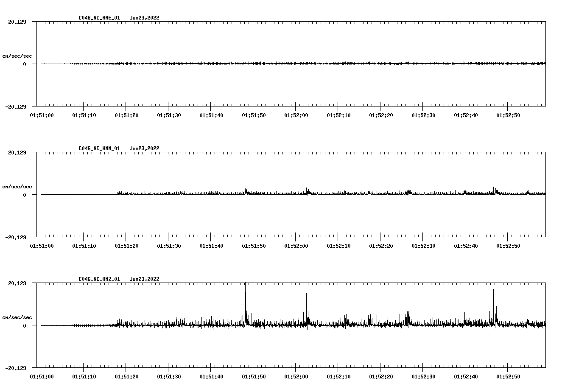Select the C046_NC_HNN_01 channel title
The image size is (576, 392).
(x=99, y=148)
